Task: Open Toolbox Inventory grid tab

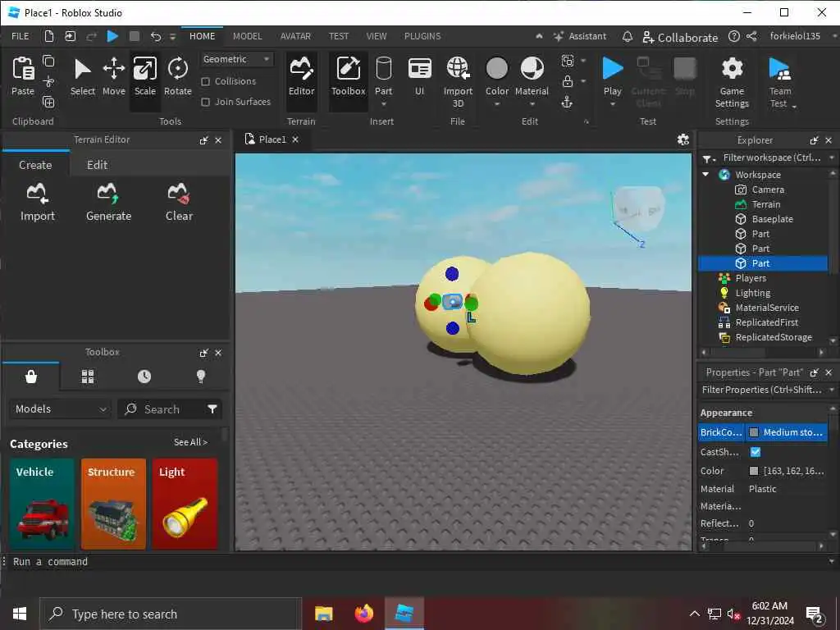Action: click(88, 377)
